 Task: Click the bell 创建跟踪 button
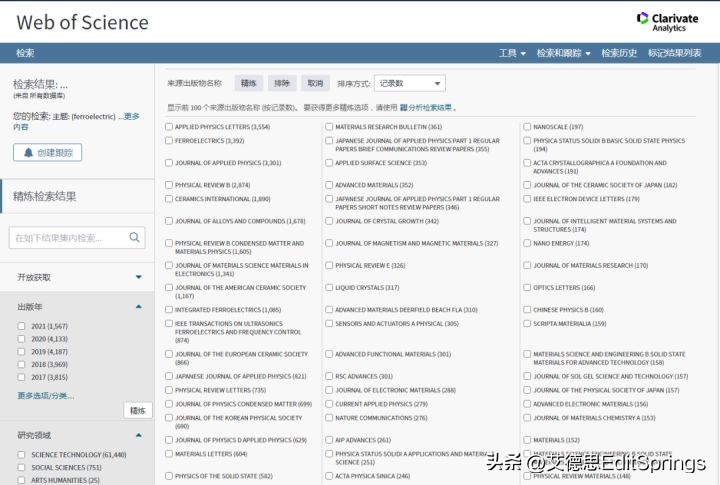coord(47,152)
